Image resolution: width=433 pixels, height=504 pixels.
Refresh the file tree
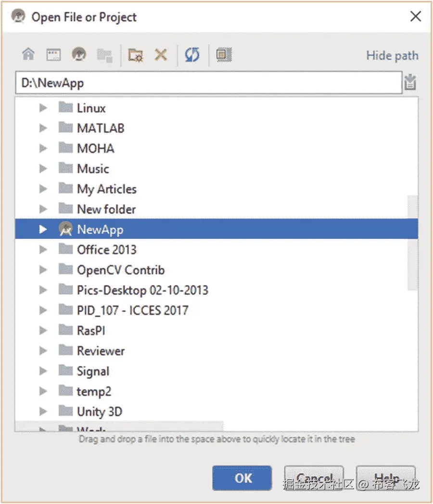click(192, 54)
